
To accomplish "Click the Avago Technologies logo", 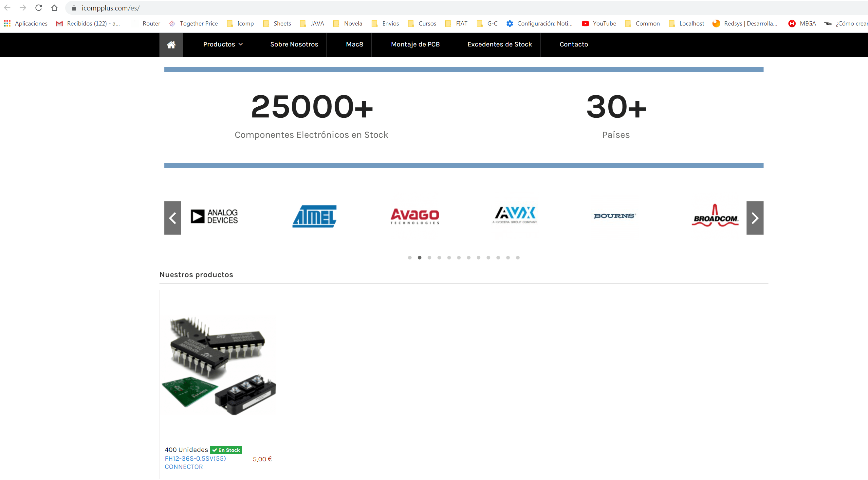I will point(415,216).
